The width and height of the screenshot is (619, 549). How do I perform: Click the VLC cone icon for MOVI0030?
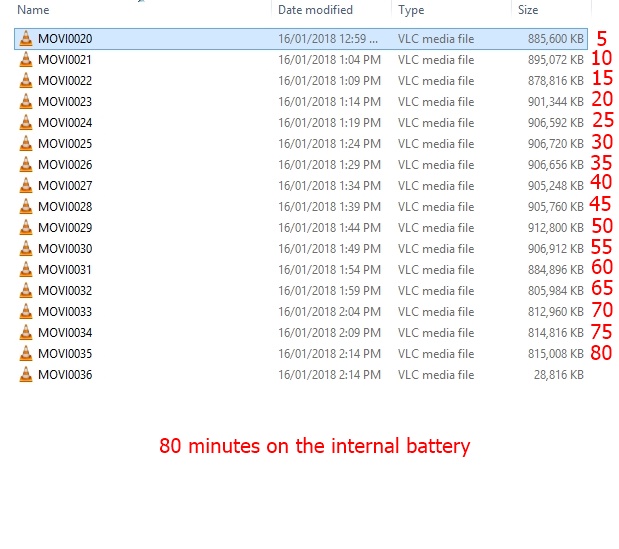tap(26, 249)
